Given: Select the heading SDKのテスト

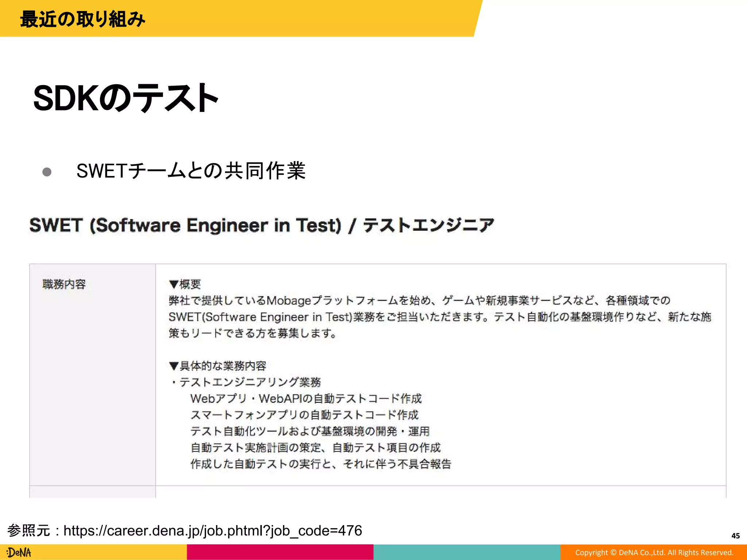Looking at the screenshot, I should pyautogui.click(x=126, y=98).
